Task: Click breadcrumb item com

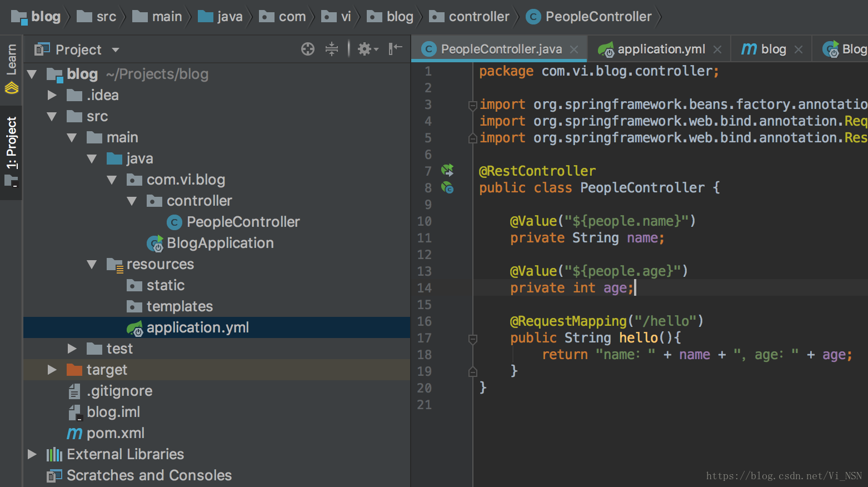Action: (x=282, y=17)
